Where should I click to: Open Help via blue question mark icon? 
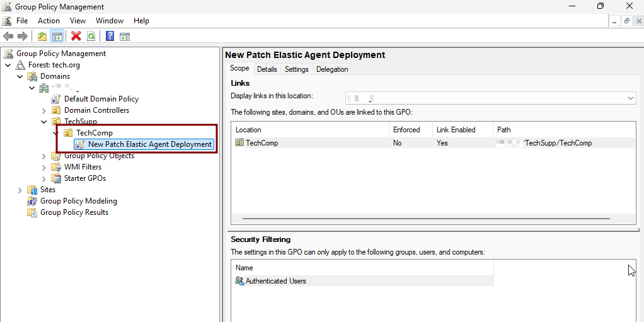[110, 37]
